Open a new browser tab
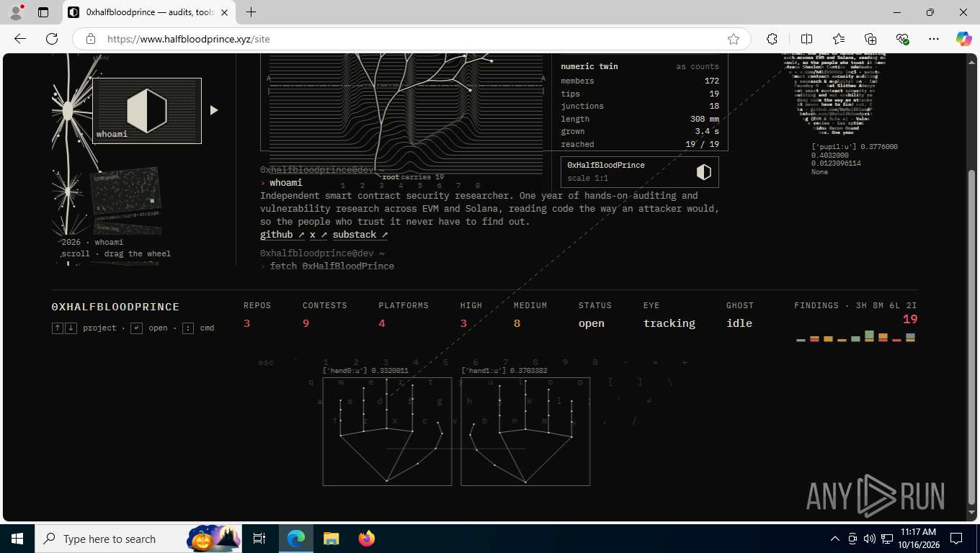Screen dimensions: 980x553 click(251, 12)
